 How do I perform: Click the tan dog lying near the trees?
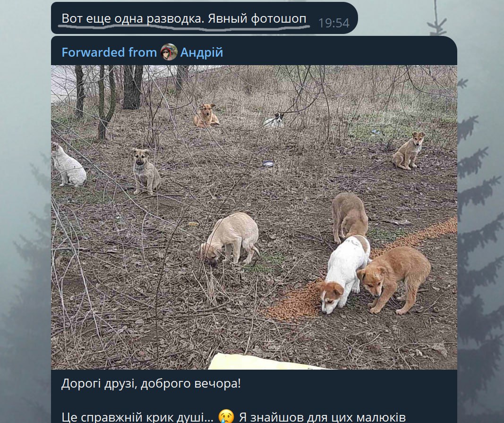tap(206, 116)
